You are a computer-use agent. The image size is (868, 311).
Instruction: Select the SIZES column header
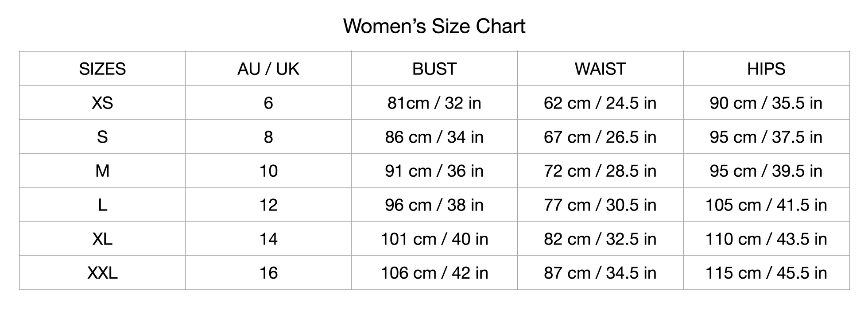coord(102,69)
